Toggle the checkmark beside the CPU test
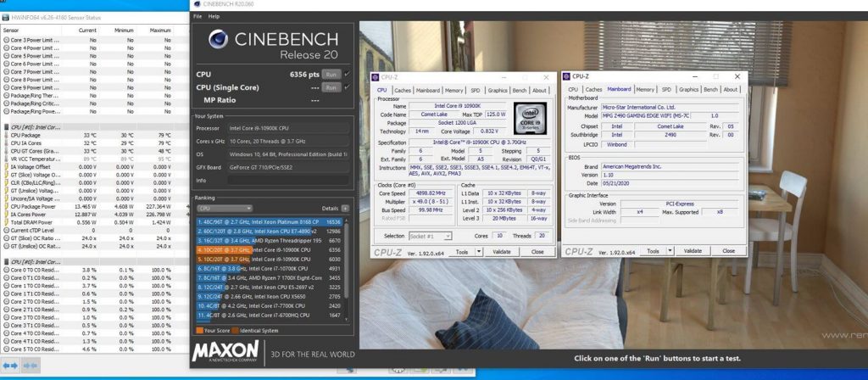868x380 pixels. coord(347,75)
